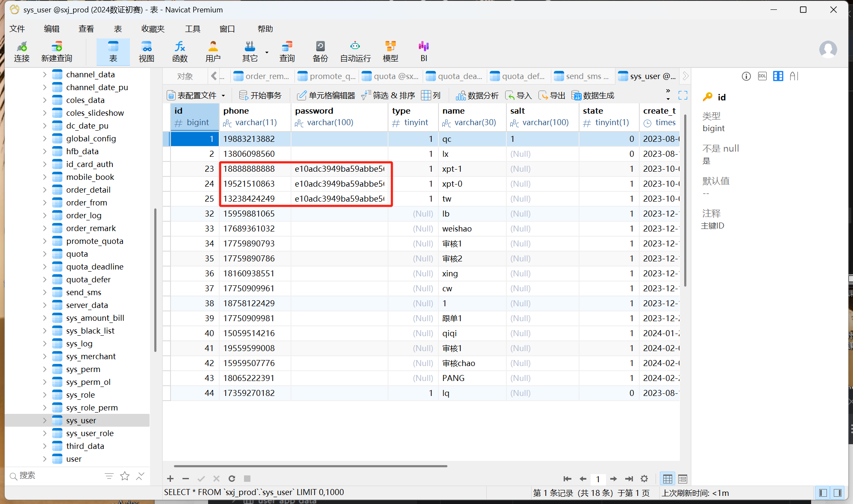Open the Favorites (收藏夹) menu
Image resolution: width=853 pixels, height=504 pixels.
pyautogui.click(x=153, y=29)
